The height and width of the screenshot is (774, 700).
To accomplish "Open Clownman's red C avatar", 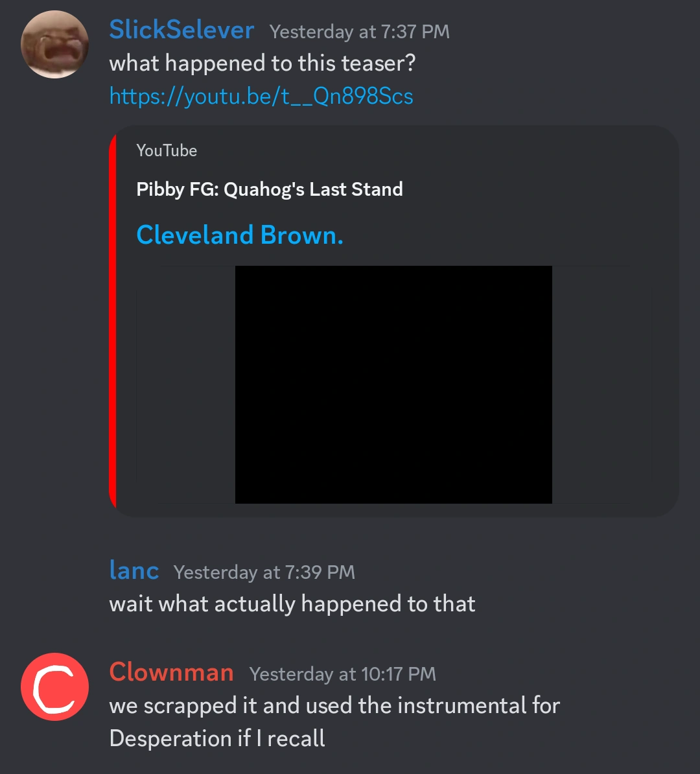I will click(55, 686).
